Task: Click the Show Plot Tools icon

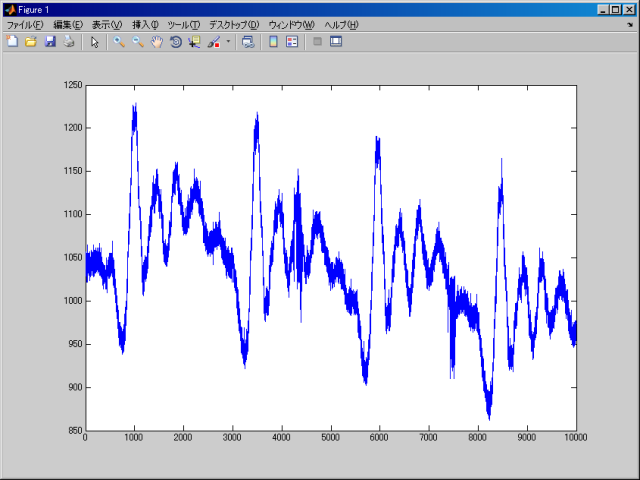Action: click(336, 42)
